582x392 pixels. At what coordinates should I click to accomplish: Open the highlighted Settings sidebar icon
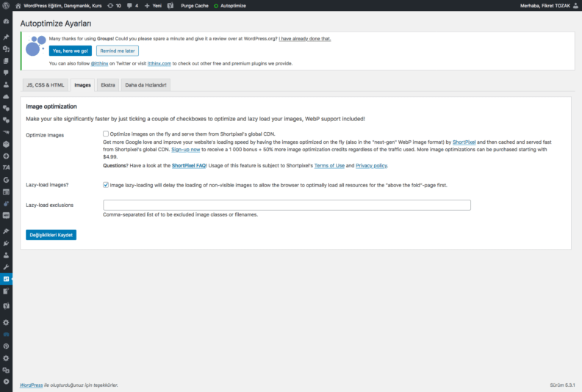tap(6, 279)
